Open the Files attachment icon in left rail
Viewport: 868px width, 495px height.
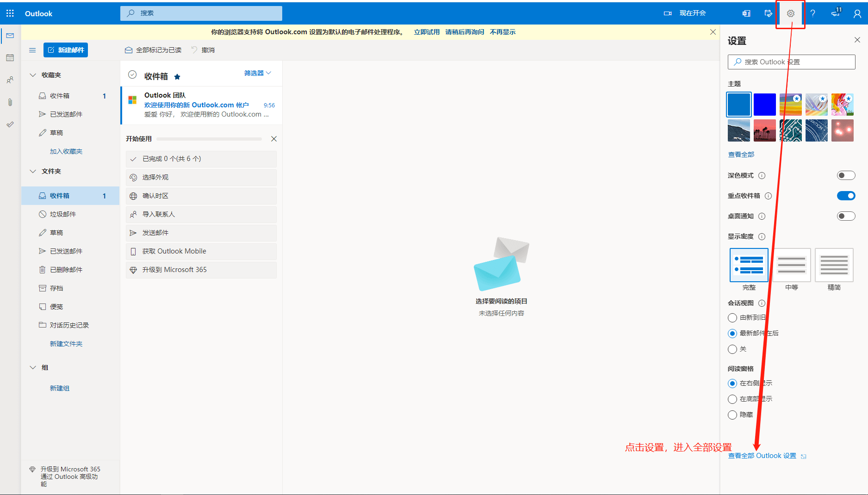[x=10, y=102]
